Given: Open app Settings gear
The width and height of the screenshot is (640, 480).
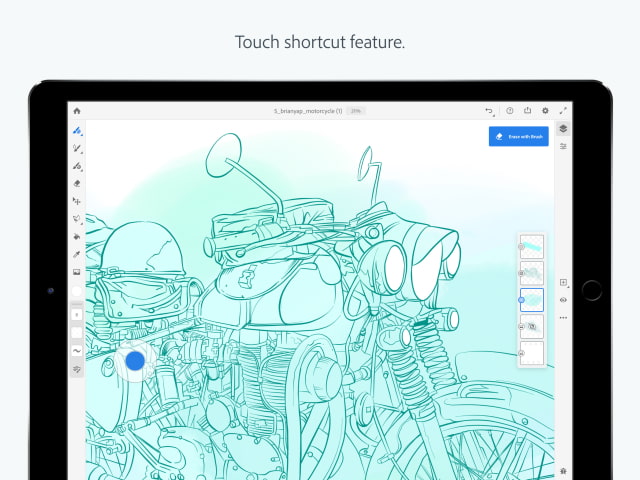Looking at the screenshot, I should tap(545, 111).
